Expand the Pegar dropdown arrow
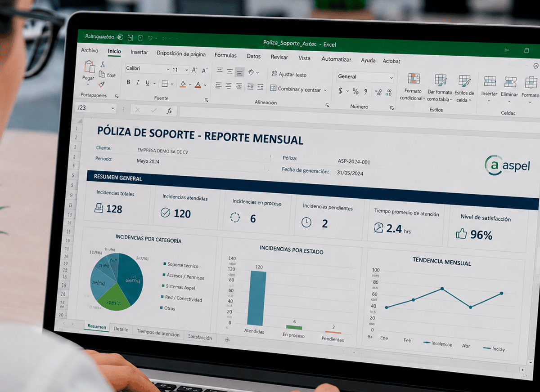 coord(88,84)
